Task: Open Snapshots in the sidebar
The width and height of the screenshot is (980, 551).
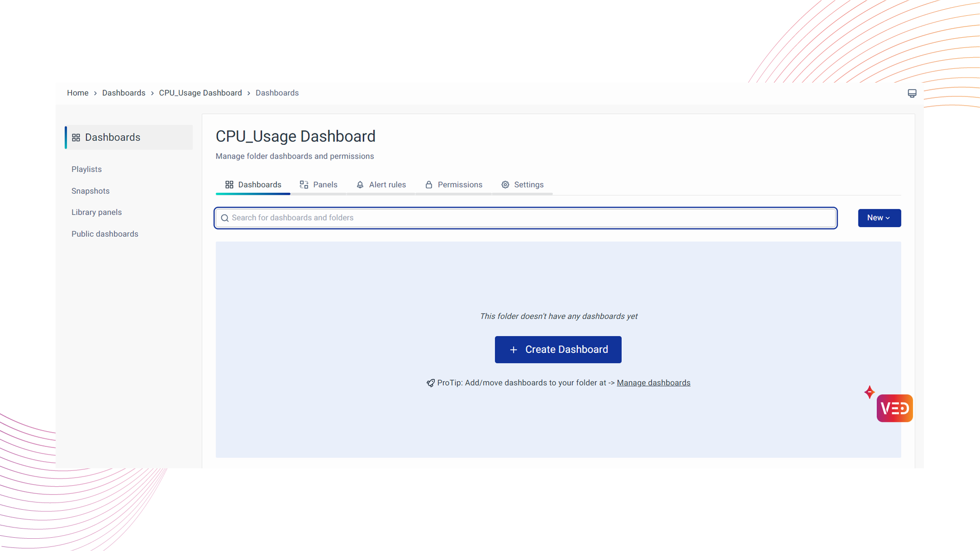Action: click(90, 191)
